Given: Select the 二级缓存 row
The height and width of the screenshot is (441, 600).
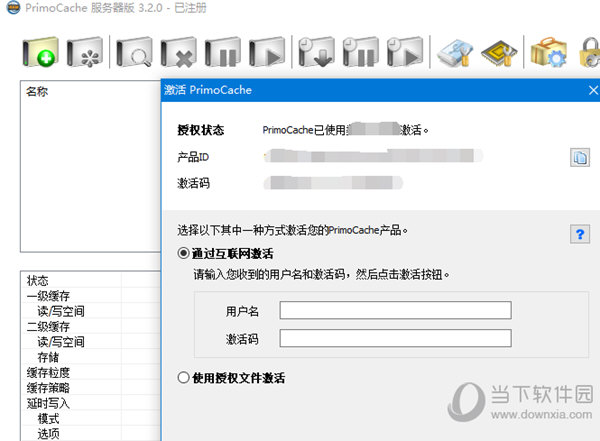Looking at the screenshot, I should coord(91,326).
